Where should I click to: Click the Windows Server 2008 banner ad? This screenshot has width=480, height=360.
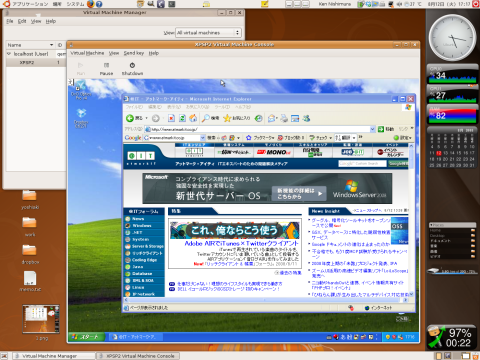click(267, 188)
